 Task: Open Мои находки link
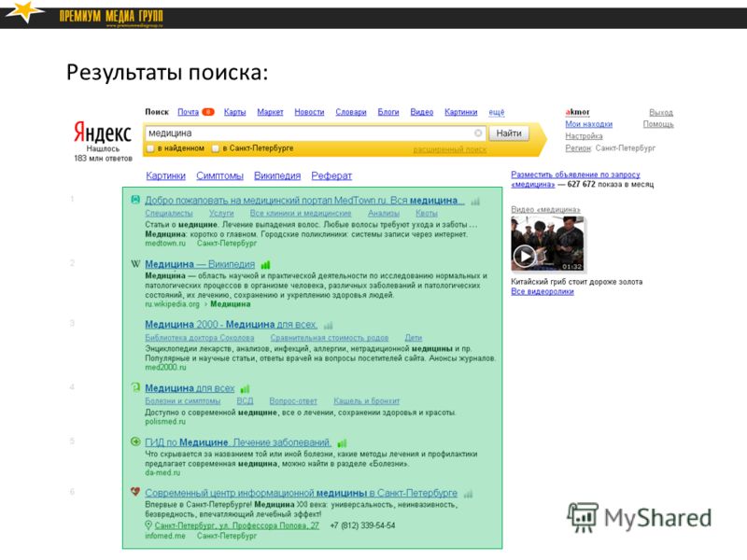pos(589,124)
